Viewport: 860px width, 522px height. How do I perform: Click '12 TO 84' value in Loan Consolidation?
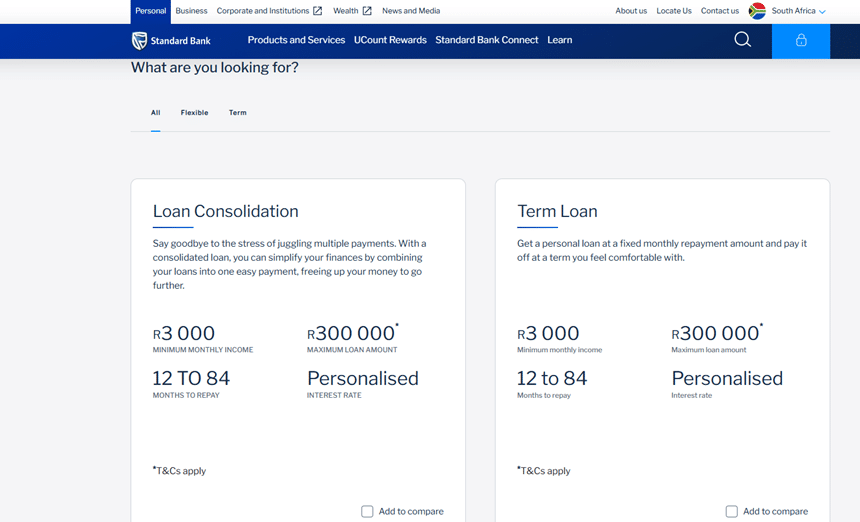click(191, 378)
